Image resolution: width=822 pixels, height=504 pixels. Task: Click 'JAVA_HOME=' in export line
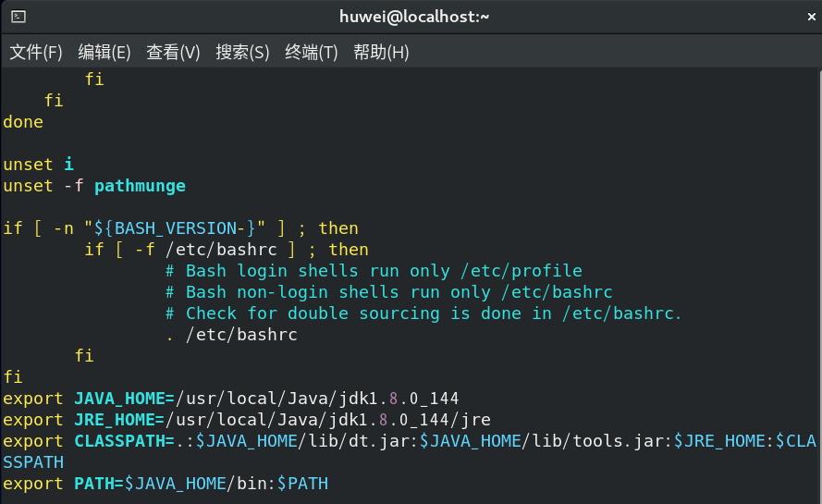point(124,399)
